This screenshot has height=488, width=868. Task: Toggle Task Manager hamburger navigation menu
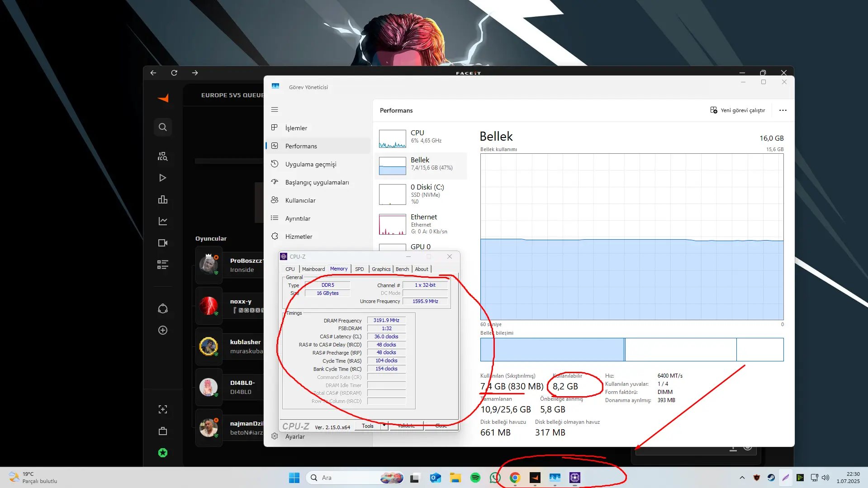click(x=275, y=109)
